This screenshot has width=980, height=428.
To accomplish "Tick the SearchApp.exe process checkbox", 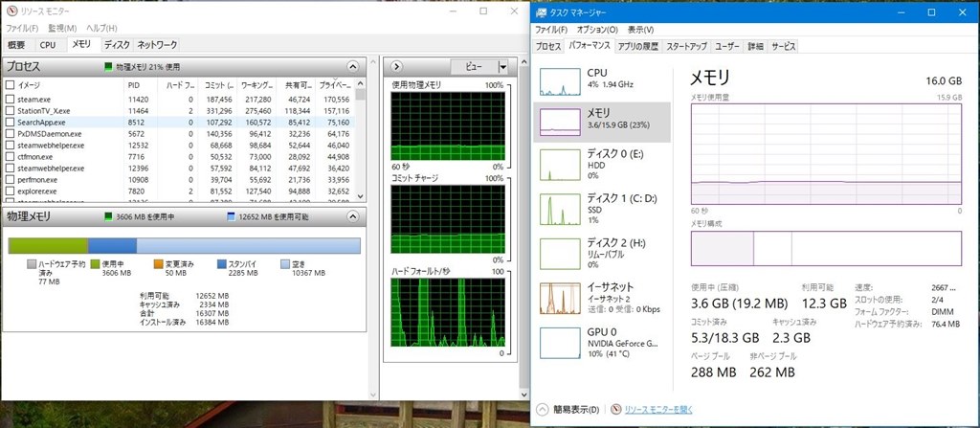I will [x=10, y=122].
